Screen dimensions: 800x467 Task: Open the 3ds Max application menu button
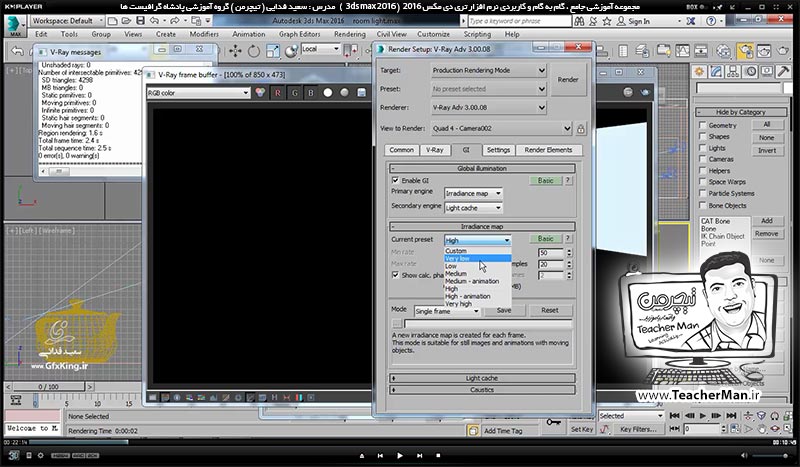coord(15,26)
